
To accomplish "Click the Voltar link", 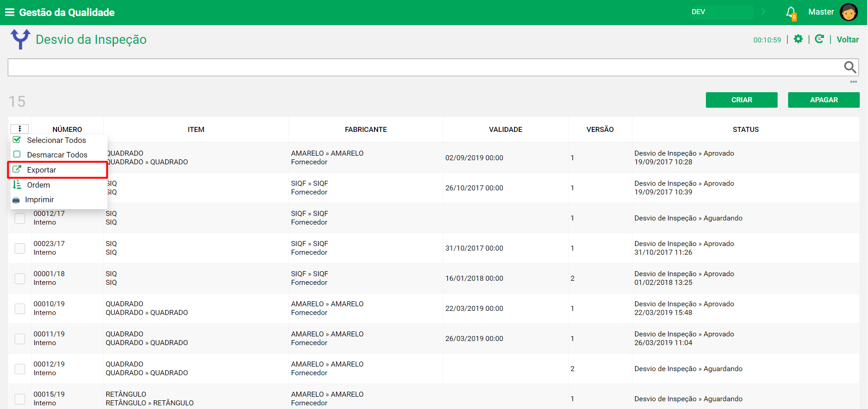I will point(847,40).
